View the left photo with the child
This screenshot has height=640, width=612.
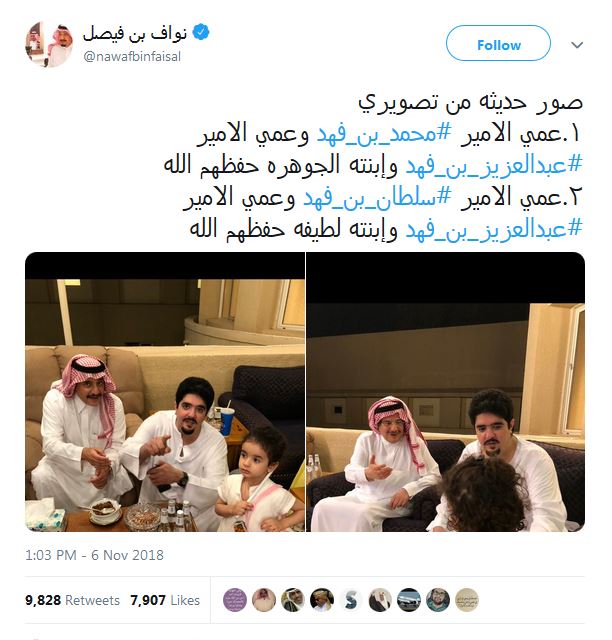click(165, 392)
